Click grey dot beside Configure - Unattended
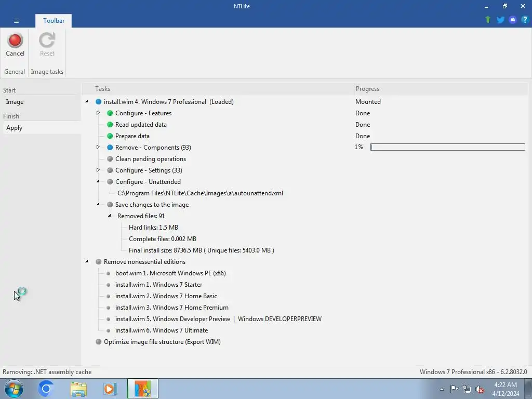Image resolution: width=532 pixels, height=399 pixels. point(110,182)
